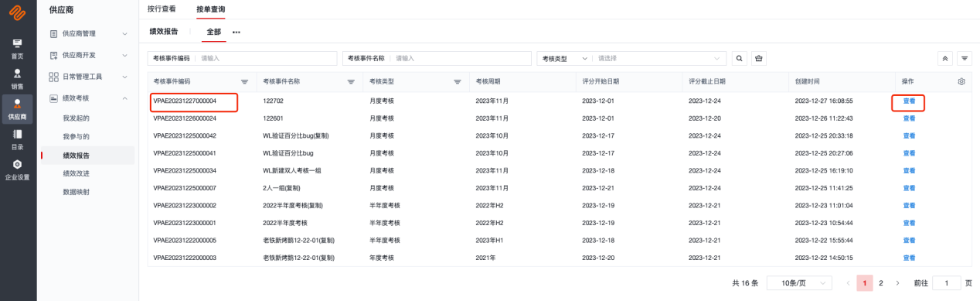Click 查看 for VPAE20231222000005
This screenshot has height=301, width=980.
[x=909, y=241]
